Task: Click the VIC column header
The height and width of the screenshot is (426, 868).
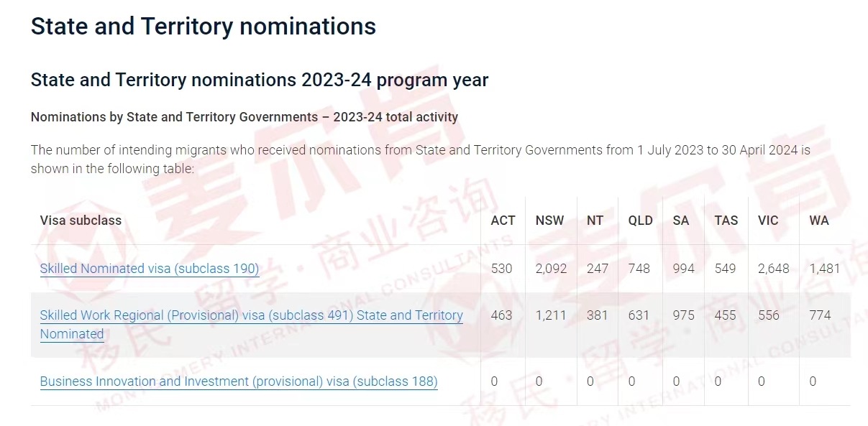Action: click(x=768, y=221)
